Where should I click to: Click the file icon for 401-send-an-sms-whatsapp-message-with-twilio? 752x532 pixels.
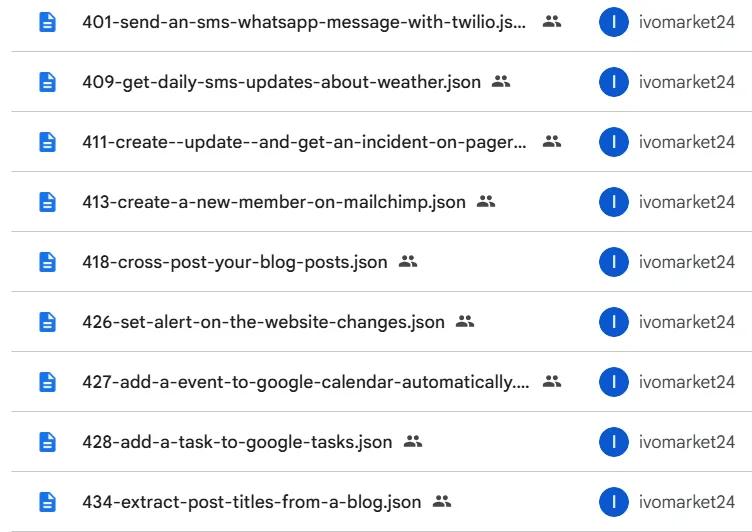click(x=47, y=22)
